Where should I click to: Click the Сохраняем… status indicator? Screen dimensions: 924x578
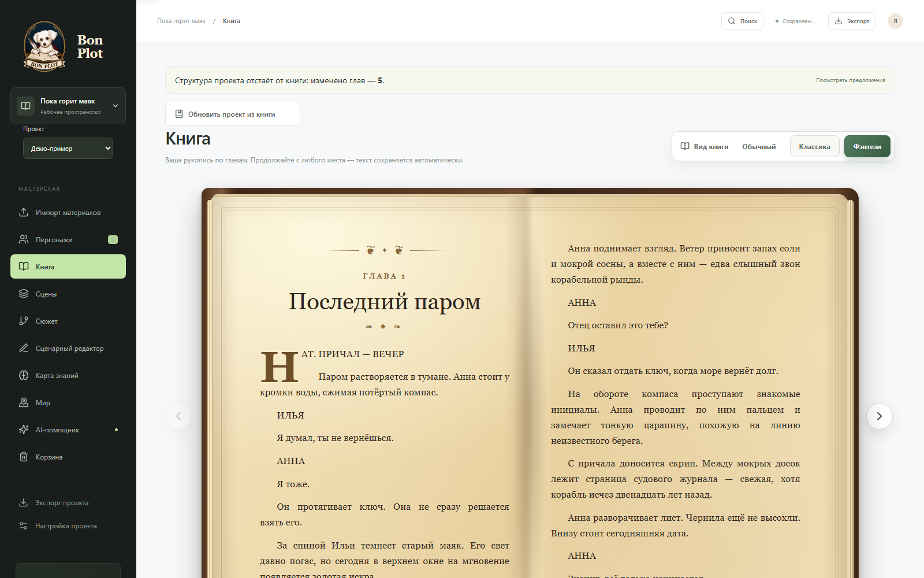tap(796, 21)
